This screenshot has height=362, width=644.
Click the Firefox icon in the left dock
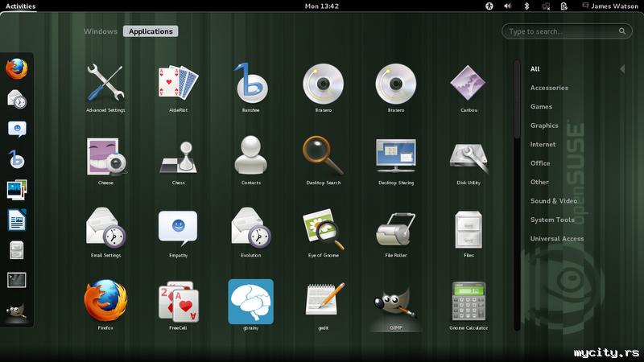tap(17, 70)
